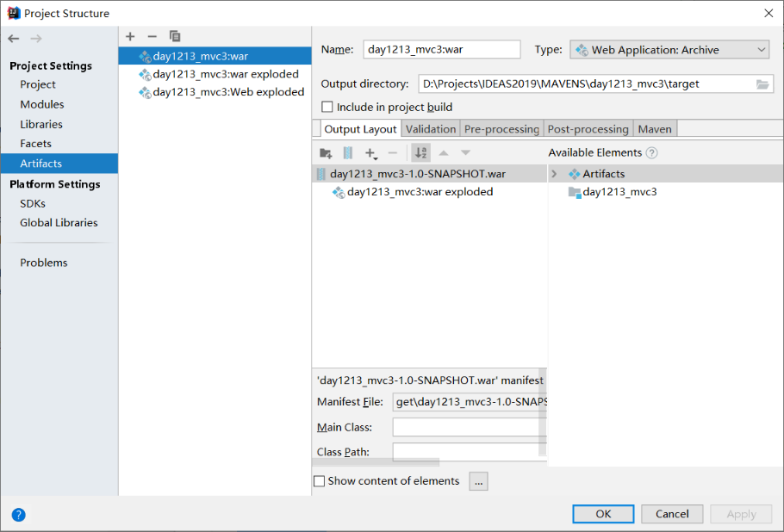Select day1213_mvc3-1.0-SNAPSHOT.war in output layout

[x=430, y=174]
